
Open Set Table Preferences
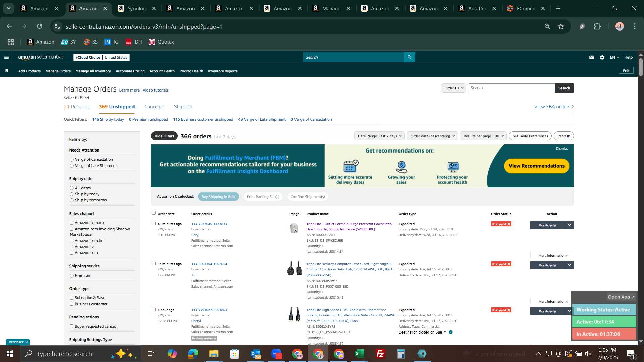530,136
